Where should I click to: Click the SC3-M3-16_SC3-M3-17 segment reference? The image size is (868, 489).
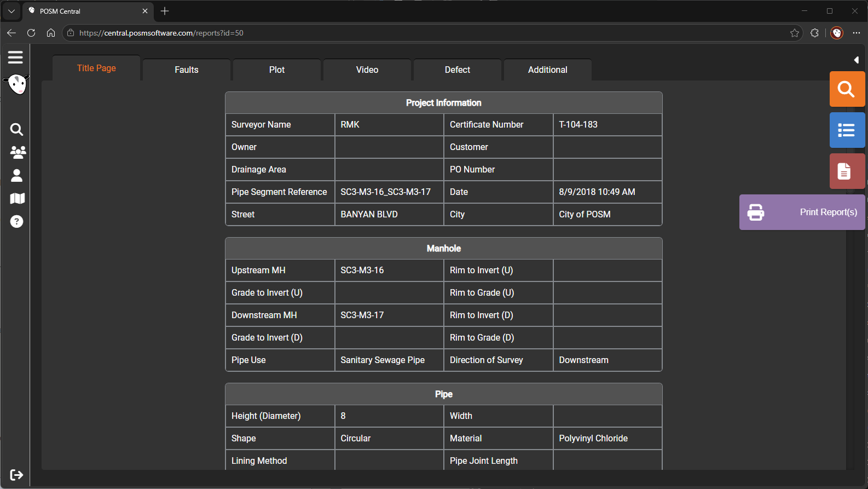tap(386, 192)
